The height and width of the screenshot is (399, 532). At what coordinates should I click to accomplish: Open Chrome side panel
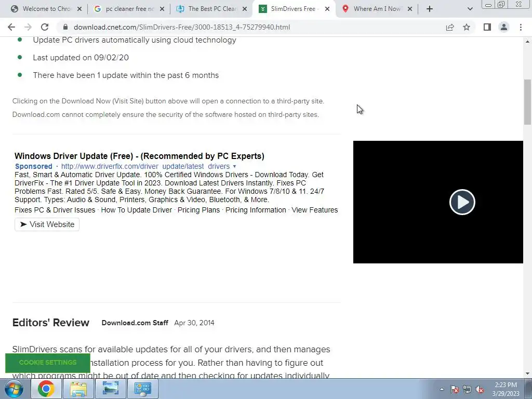coord(487,27)
